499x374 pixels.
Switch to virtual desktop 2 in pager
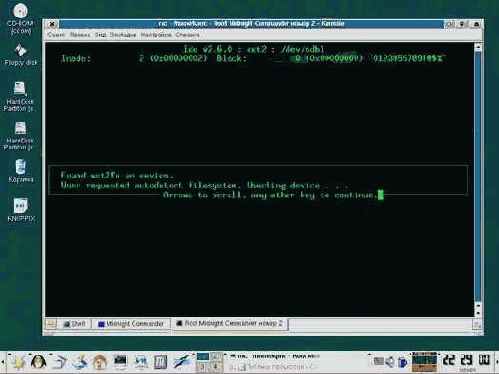(x=216, y=357)
